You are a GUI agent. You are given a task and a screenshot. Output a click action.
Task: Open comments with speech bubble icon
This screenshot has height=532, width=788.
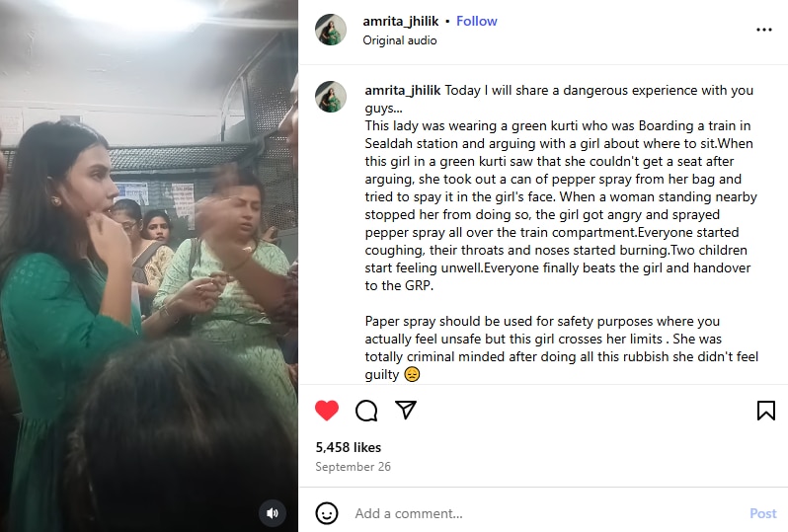366,411
